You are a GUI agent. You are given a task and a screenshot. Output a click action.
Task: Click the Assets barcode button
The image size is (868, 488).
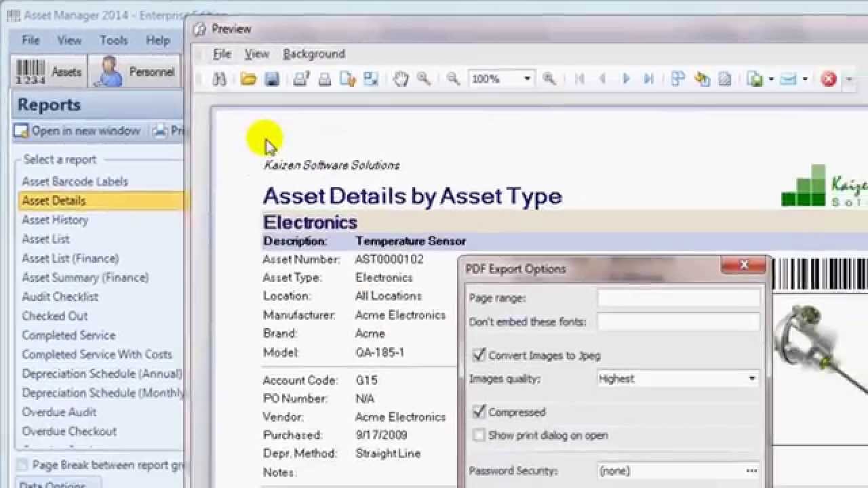(49, 72)
